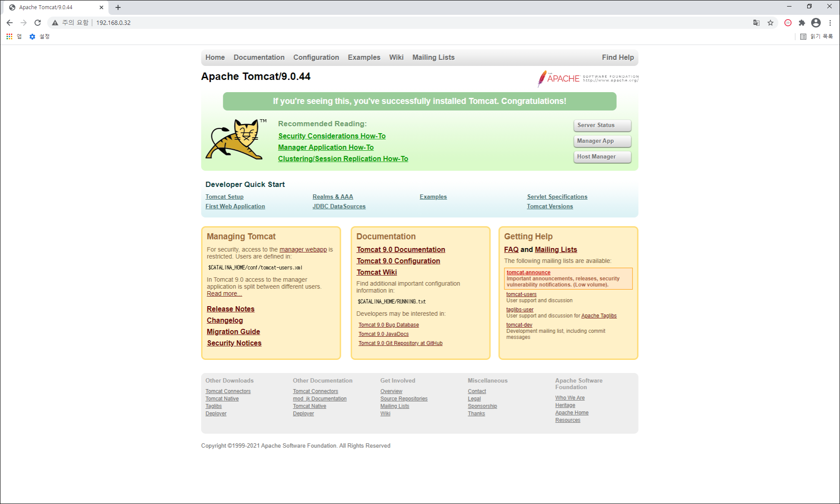Open the Realms & AAA link
This screenshot has width=840, height=504.
click(333, 197)
